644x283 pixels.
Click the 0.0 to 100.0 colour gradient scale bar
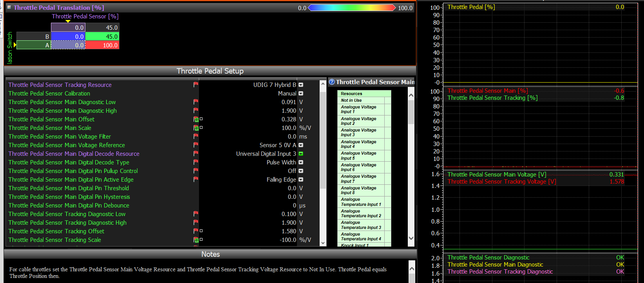click(352, 7)
